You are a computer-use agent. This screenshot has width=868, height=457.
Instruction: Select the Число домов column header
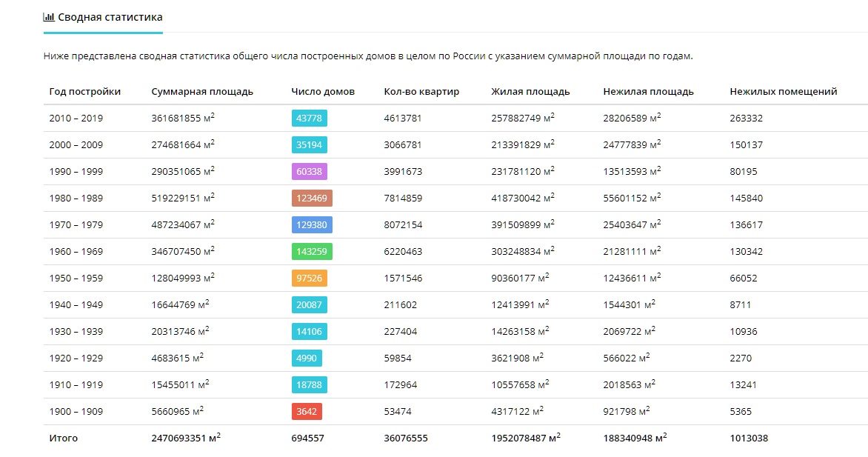(323, 92)
